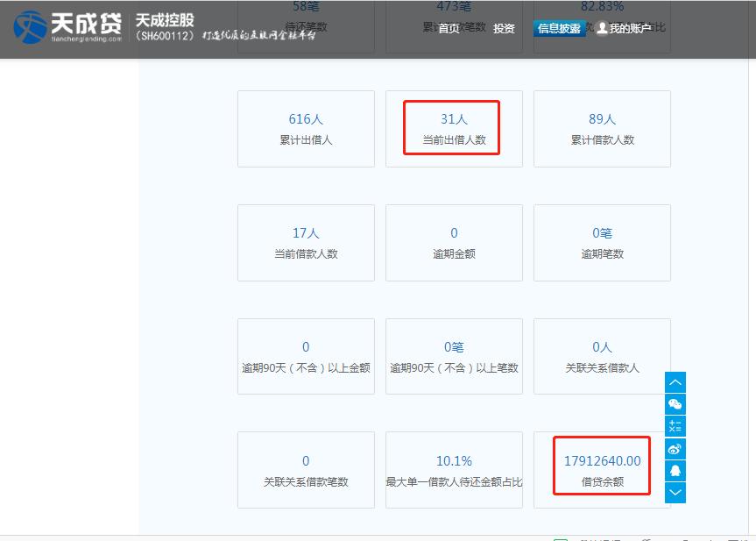Click the scroll-down chevron icon

click(x=675, y=492)
